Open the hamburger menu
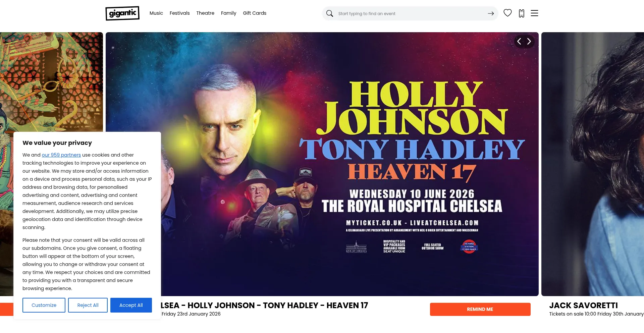 (x=534, y=13)
